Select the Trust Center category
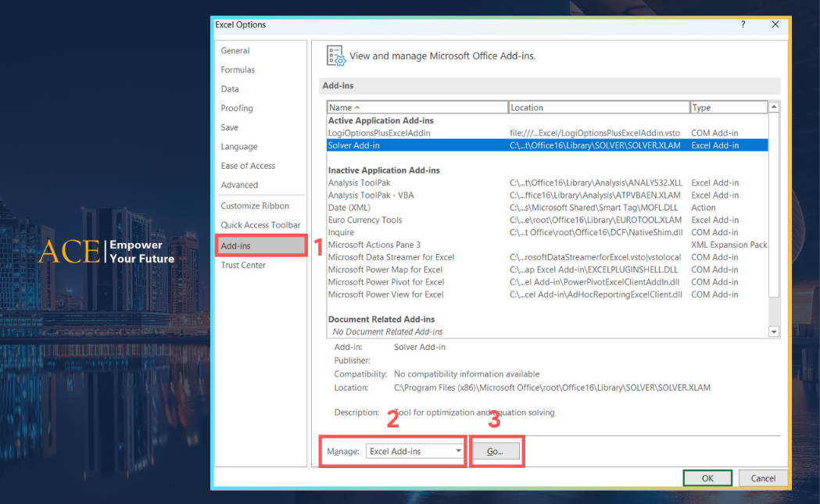The width and height of the screenshot is (820, 504). (x=243, y=266)
